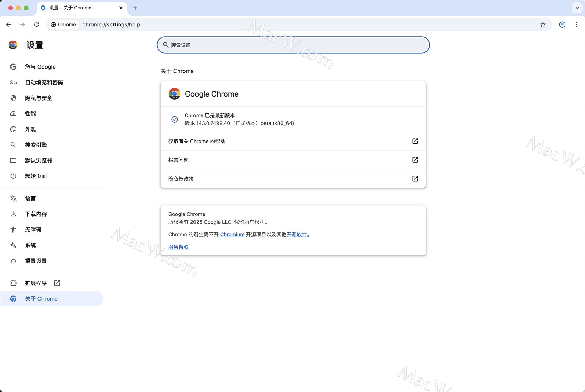The image size is (585, 392).
Task: Open the Chrome three-dot menu
Action: (x=576, y=25)
